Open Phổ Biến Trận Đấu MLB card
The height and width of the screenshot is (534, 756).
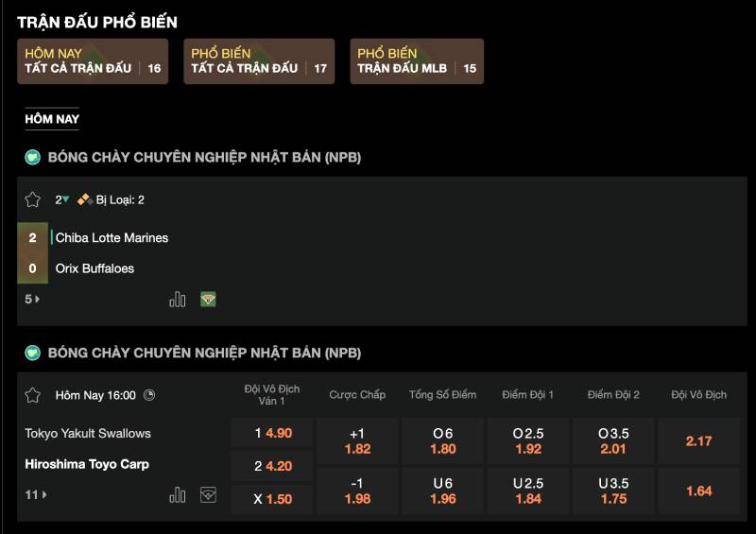417,61
